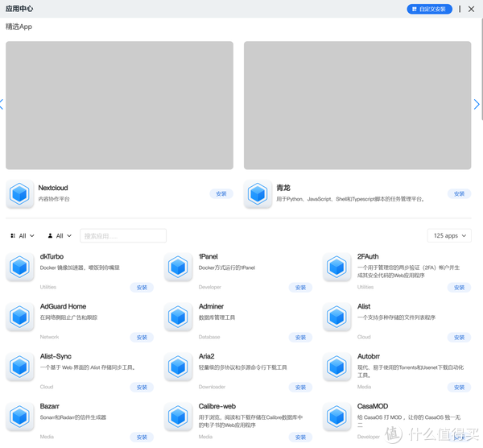Select the Alist-Sync app icon
Viewport: 483px width, 448px height.
coord(19,367)
